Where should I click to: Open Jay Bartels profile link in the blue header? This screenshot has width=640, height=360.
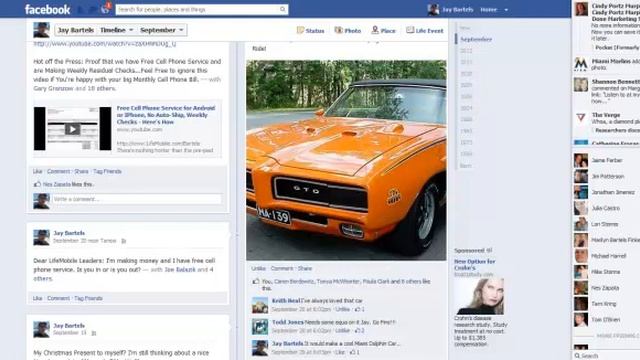point(458,9)
